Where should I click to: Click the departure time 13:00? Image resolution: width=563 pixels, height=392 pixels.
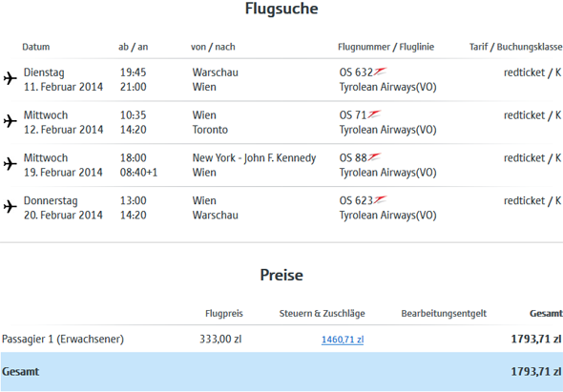[x=133, y=200]
